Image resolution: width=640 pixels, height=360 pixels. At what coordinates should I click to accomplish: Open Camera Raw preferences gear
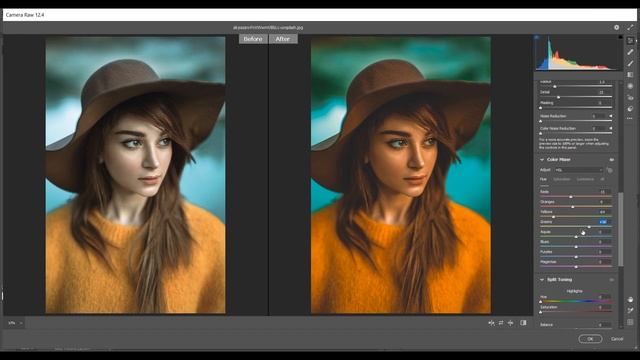click(x=616, y=27)
